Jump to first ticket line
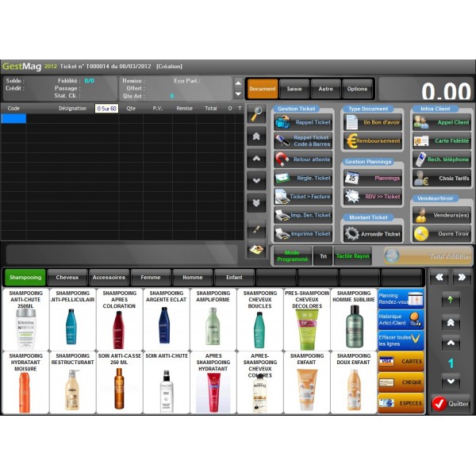476x476 pixels. [x=256, y=136]
